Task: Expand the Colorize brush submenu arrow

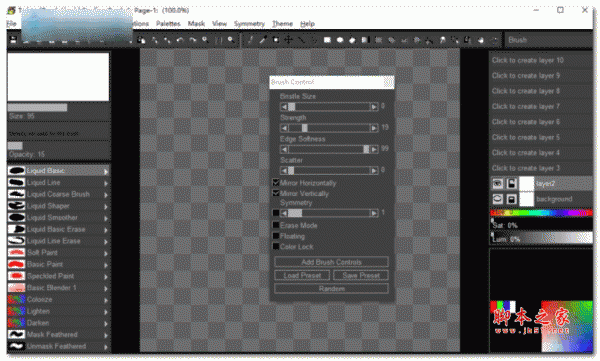Action: pyautogui.click(x=106, y=300)
